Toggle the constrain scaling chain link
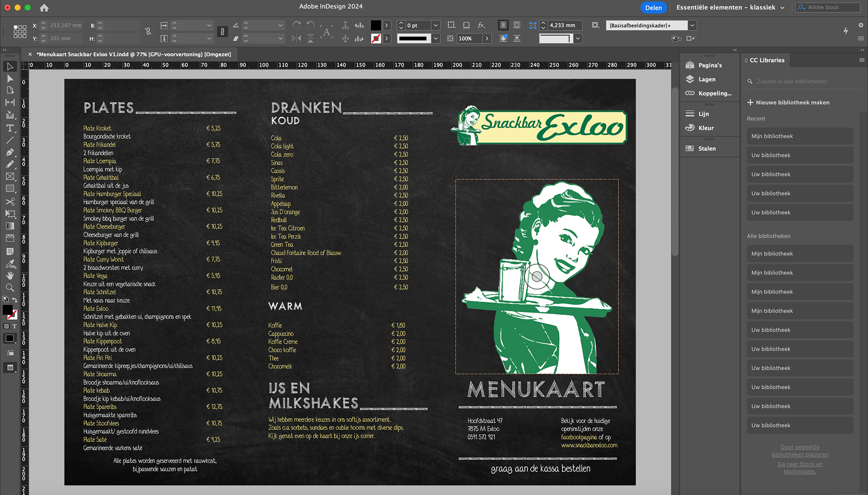 coord(222,32)
